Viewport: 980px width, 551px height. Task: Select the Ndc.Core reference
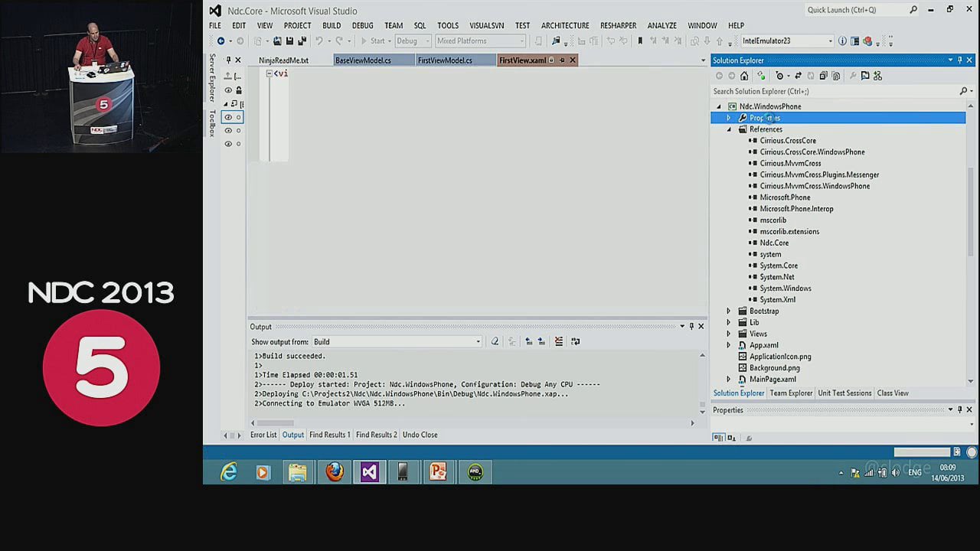(x=774, y=243)
